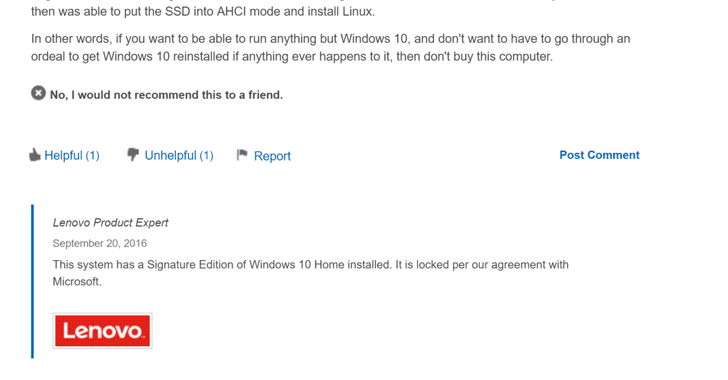
Task: Click the AHCI mode sentence at top
Action: [x=203, y=12]
